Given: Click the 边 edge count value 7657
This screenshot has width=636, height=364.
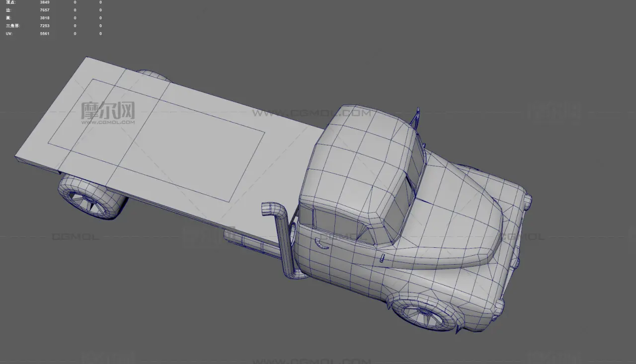Looking at the screenshot, I should 45,10.
